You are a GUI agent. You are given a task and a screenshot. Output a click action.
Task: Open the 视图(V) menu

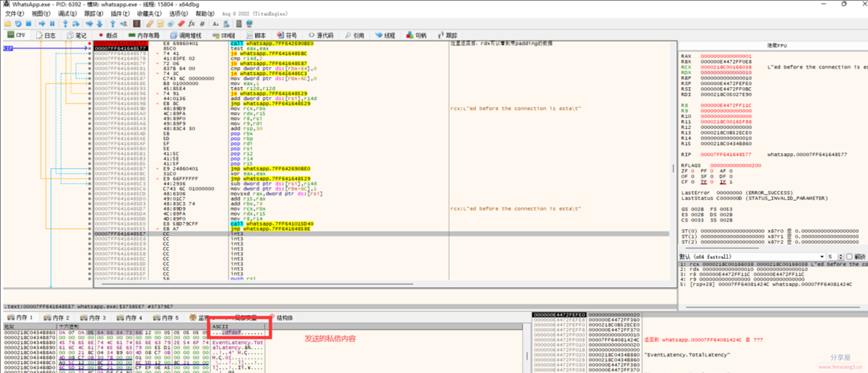click(x=40, y=13)
